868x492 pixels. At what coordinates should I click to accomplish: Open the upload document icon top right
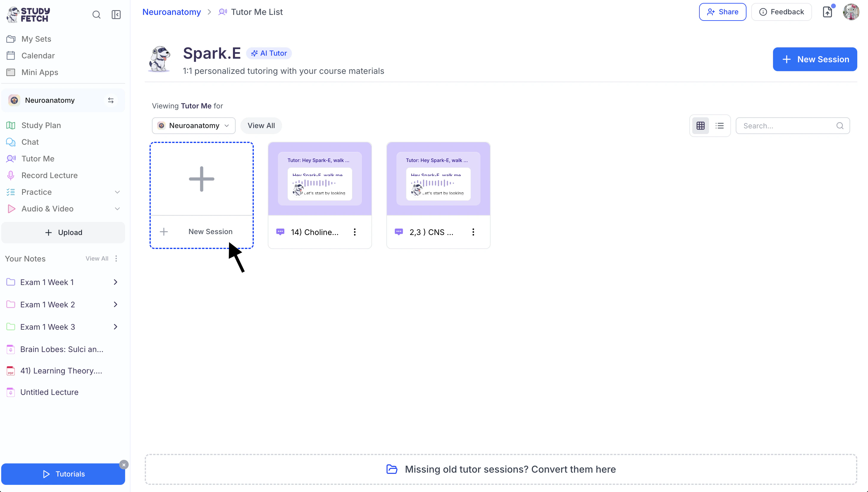827,12
